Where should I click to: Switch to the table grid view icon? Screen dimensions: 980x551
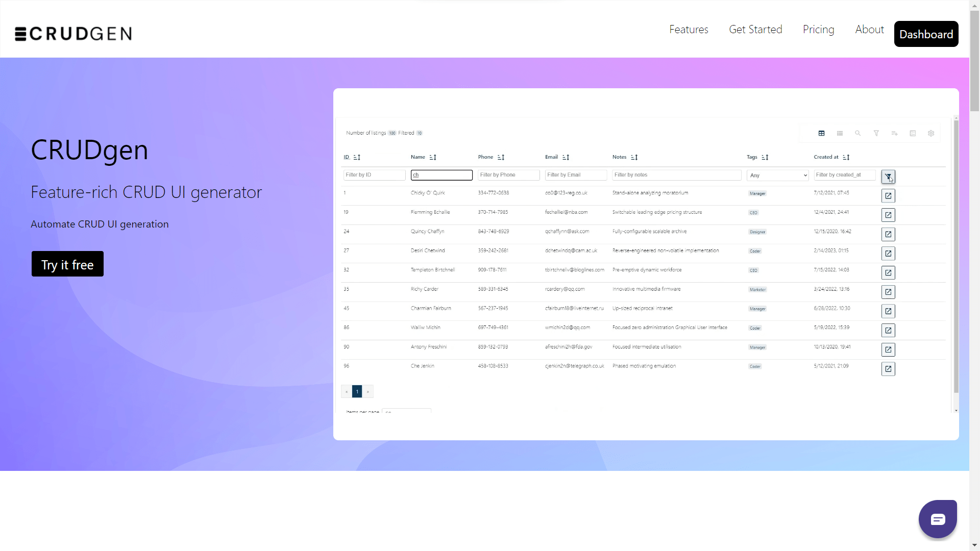coord(821,133)
